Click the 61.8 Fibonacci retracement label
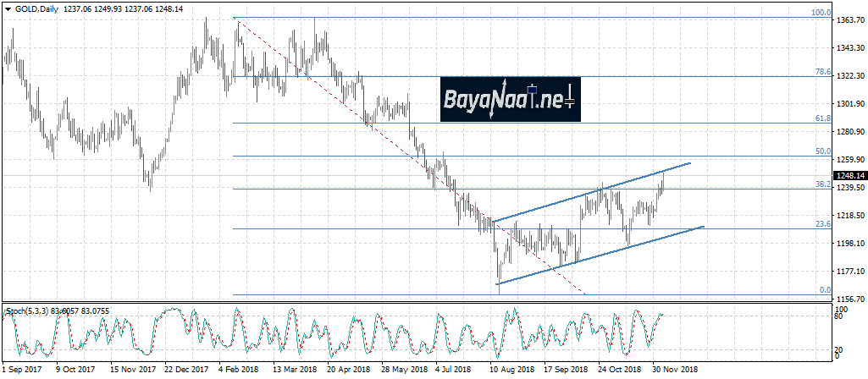The height and width of the screenshot is (379, 868). pos(821,119)
